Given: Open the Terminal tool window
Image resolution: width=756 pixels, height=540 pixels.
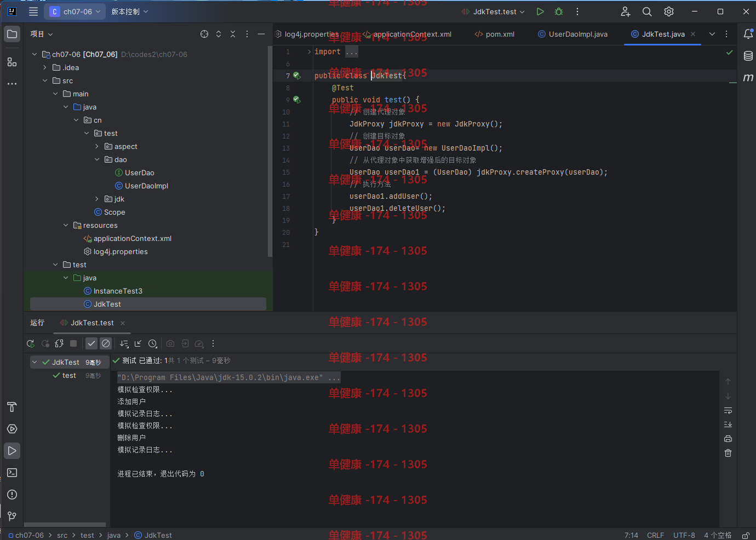Looking at the screenshot, I should 12,473.
